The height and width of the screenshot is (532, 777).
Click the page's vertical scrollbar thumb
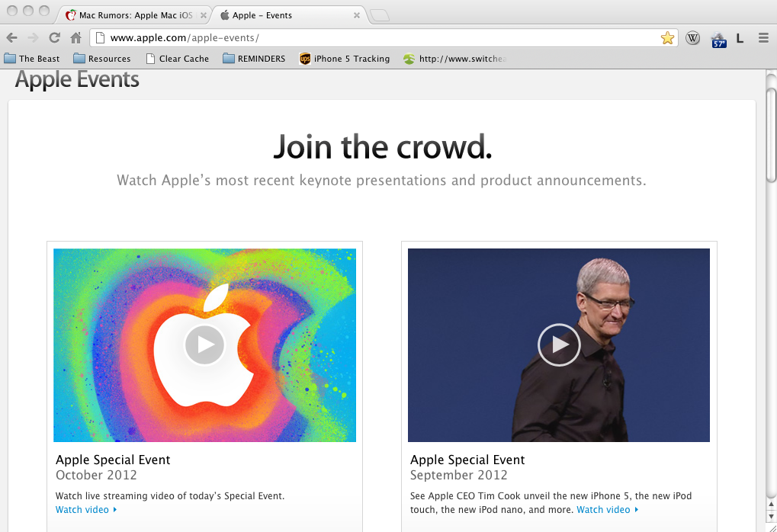pos(771,135)
